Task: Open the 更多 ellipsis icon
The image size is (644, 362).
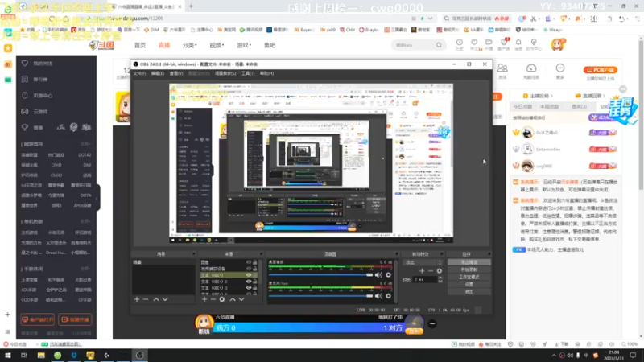Action: (560, 68)
